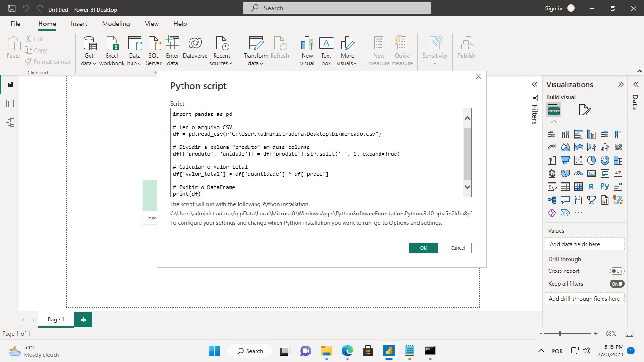
Task: Enable Cross-report drill through
Action: pyautogui.click(x=617, y=271)
